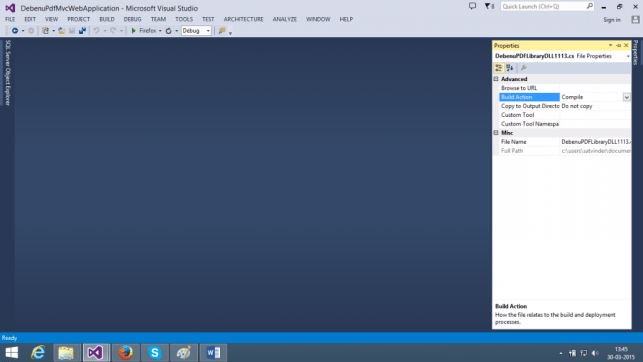Click the Alphabetical sort icon in Properties
This screenshot has width=643, height=362.
pos(510,68)
